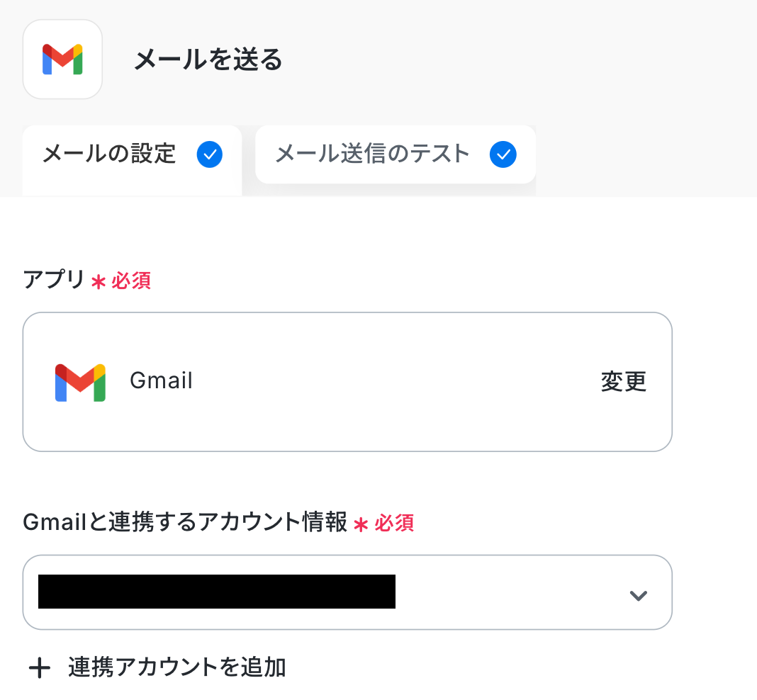Click the アプリ field label
The image size is (757, 700).
point(54,281)
